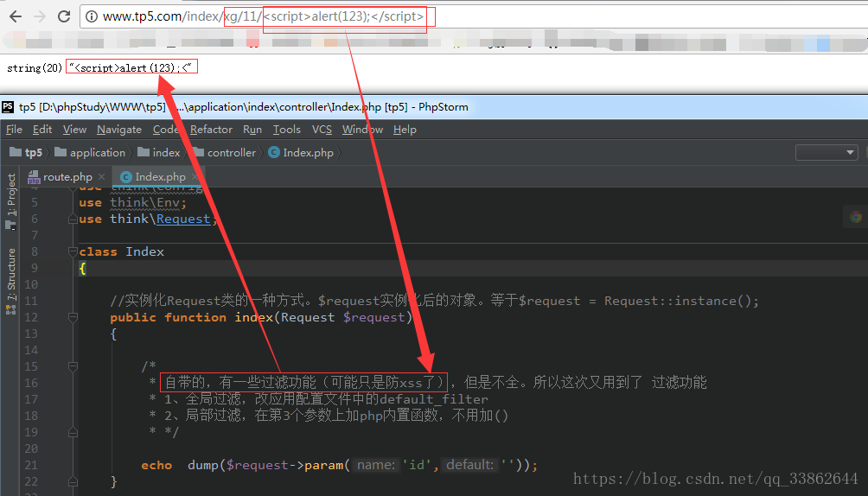Collapse comment block fold at line 15

(73, 366)
